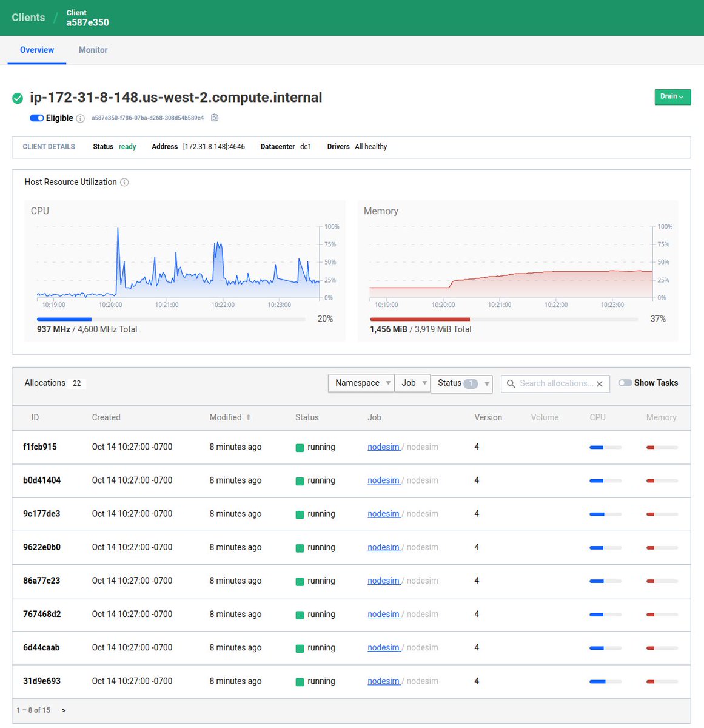Click the search magnifier icon

coord(511,383)
